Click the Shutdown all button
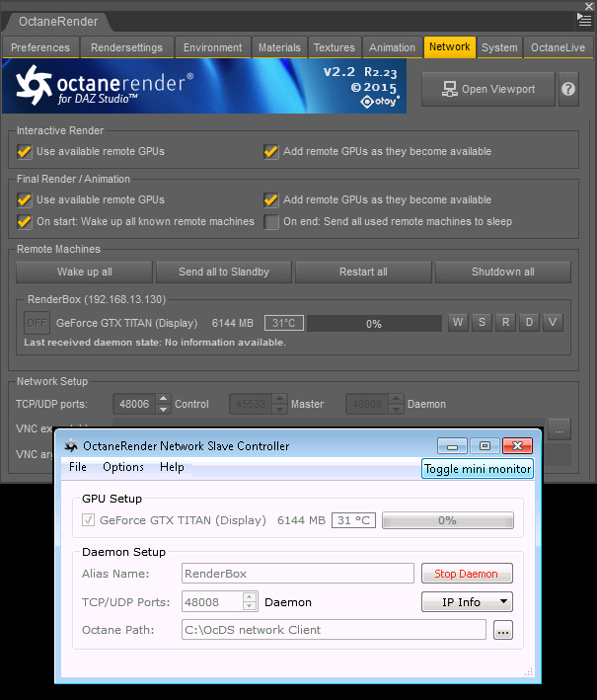597x700 pixels. [x=503, y=272]
